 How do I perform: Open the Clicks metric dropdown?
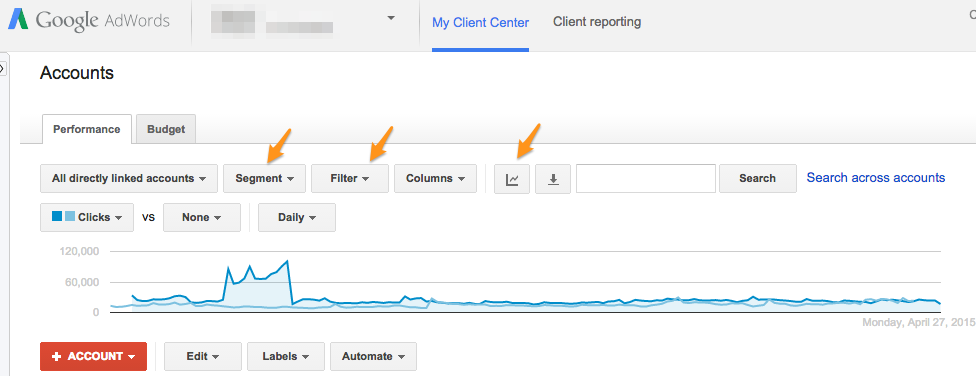[x=87, y=217]
